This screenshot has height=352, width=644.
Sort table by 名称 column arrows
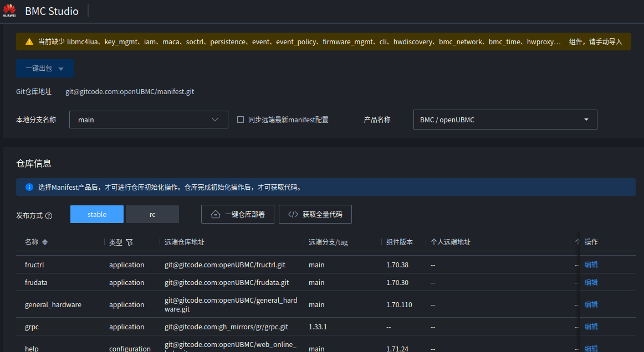(45, 242)
